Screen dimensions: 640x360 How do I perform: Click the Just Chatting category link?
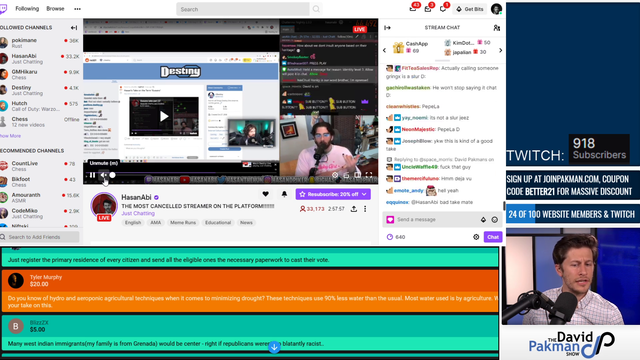[x=138, y=213]
